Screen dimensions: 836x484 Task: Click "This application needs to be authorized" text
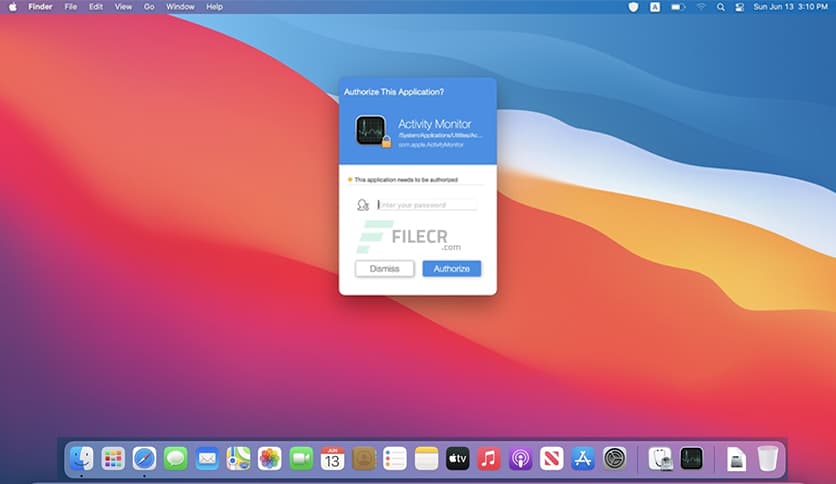pyautogui.click(x=406, y=180)
